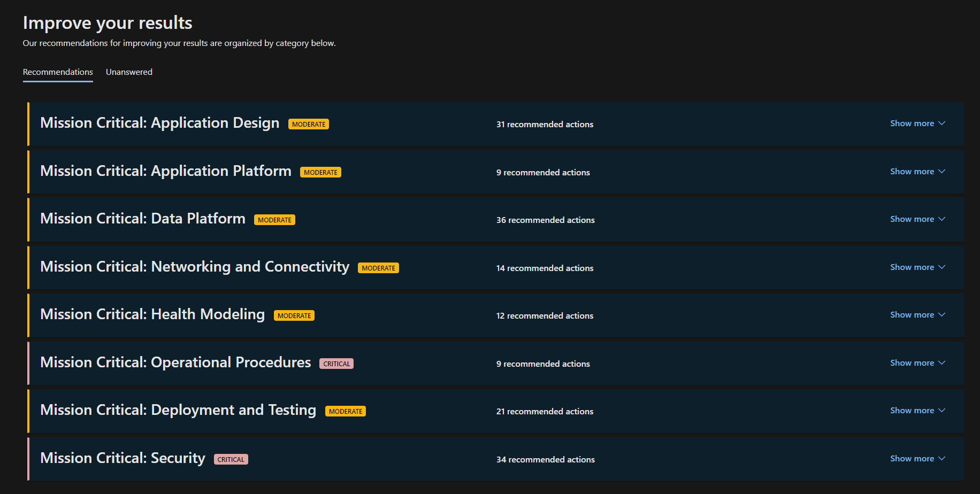
Task: Expand Show more for Deployment and Testing
Action: coord(917,411)
